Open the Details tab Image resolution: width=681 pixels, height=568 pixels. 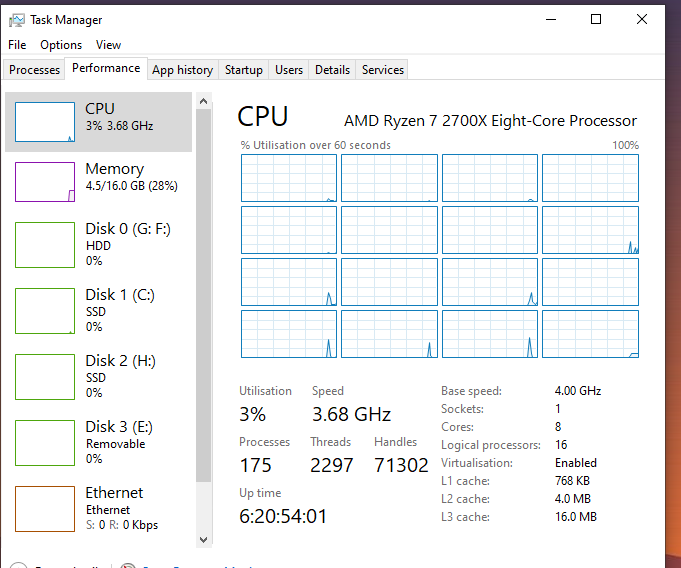[332, 69]
